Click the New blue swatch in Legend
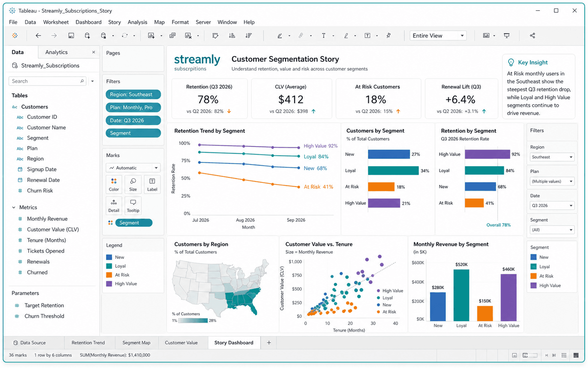 (109, 257)
